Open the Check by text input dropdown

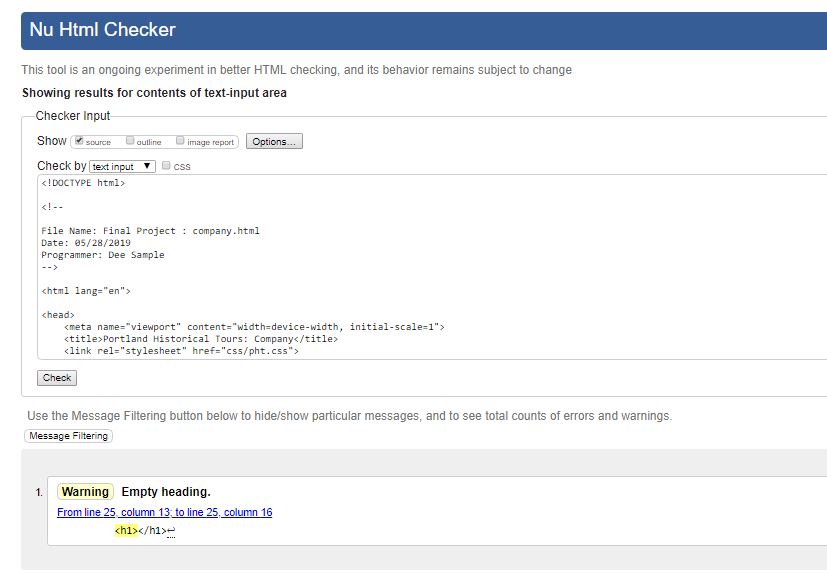pyautogui.click(x=122, y=166)
